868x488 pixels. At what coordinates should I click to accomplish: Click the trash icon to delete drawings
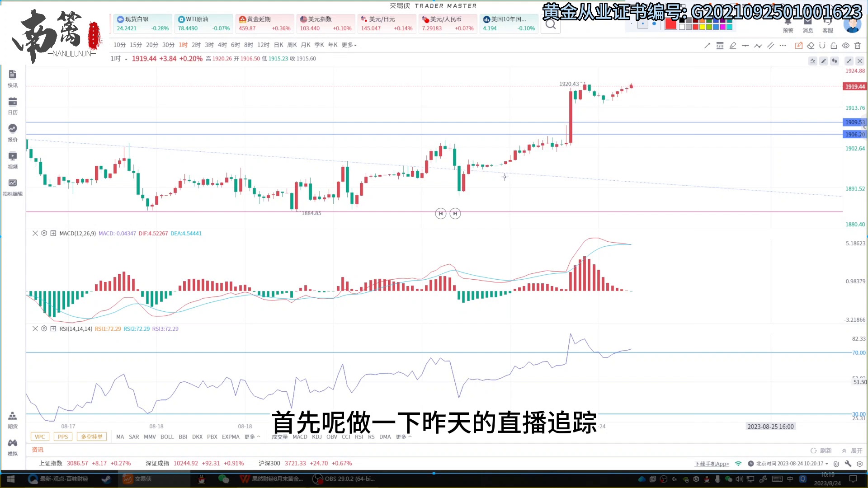(x=858, y=45)
